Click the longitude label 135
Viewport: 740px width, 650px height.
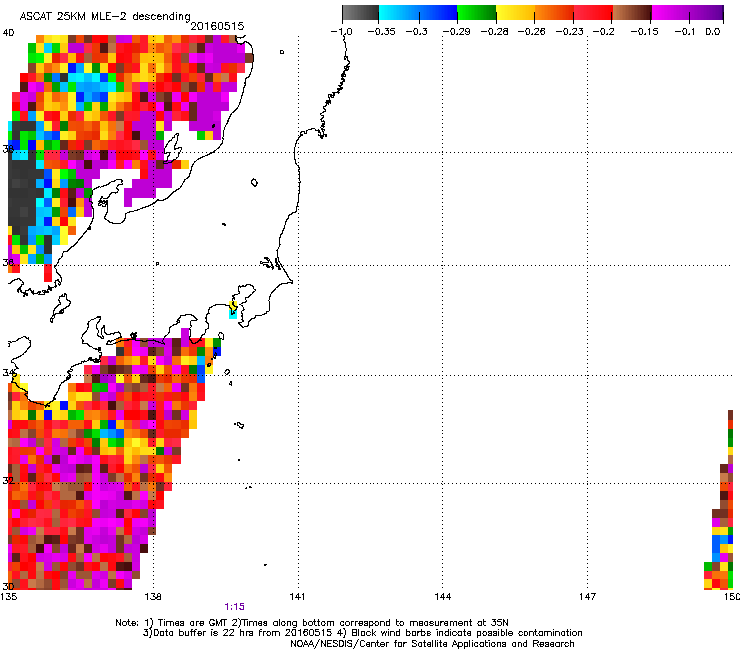9,597
